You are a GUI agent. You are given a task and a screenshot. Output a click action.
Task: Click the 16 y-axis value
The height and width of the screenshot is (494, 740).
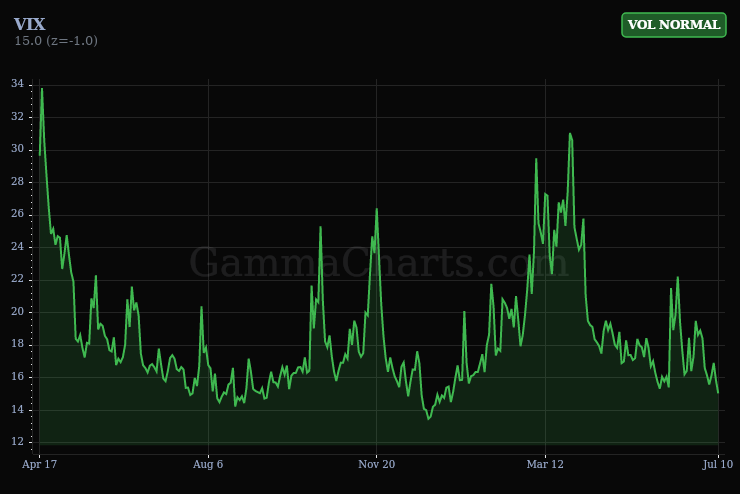[x=17, y=377]
